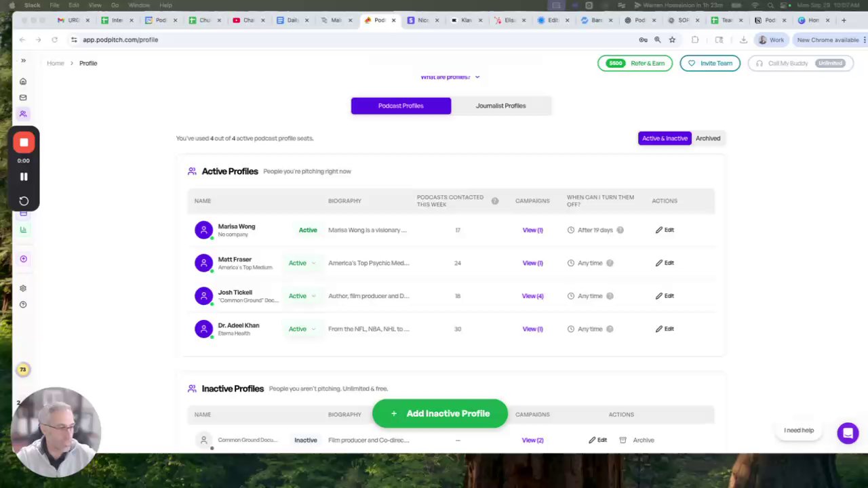Click info icon in Matt Fraser's Any time cell

coord(610,263)
